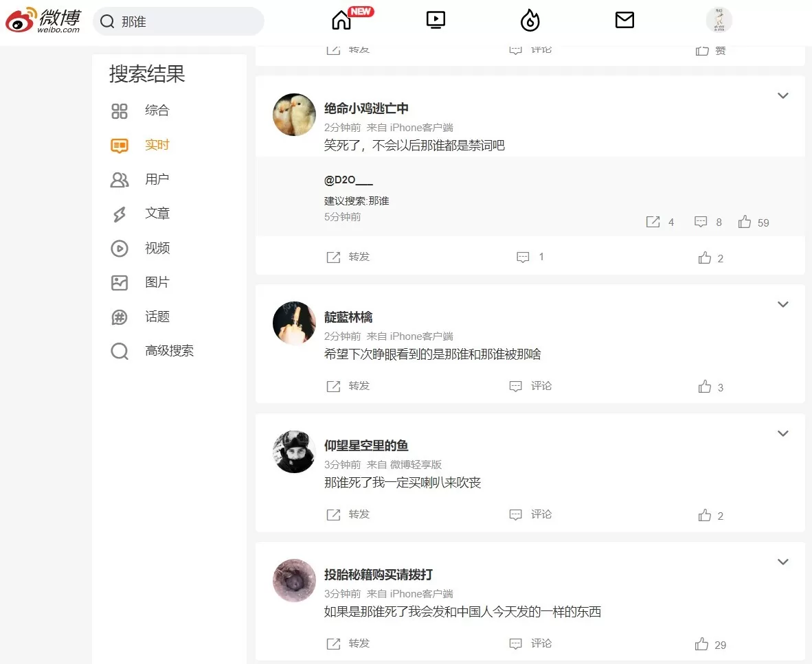Expand options for 仰望星空里的鱼's post

783,433
